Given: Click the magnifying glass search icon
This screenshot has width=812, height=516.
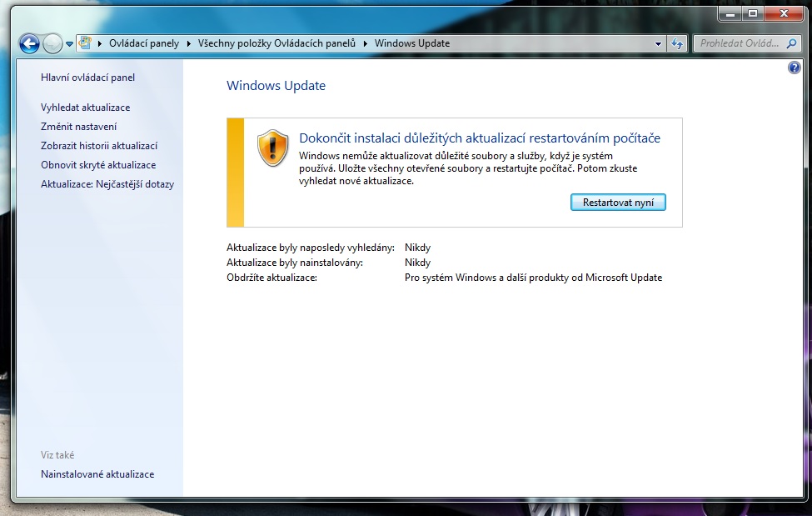Looking at the screenshot, I should coord(791,43).
